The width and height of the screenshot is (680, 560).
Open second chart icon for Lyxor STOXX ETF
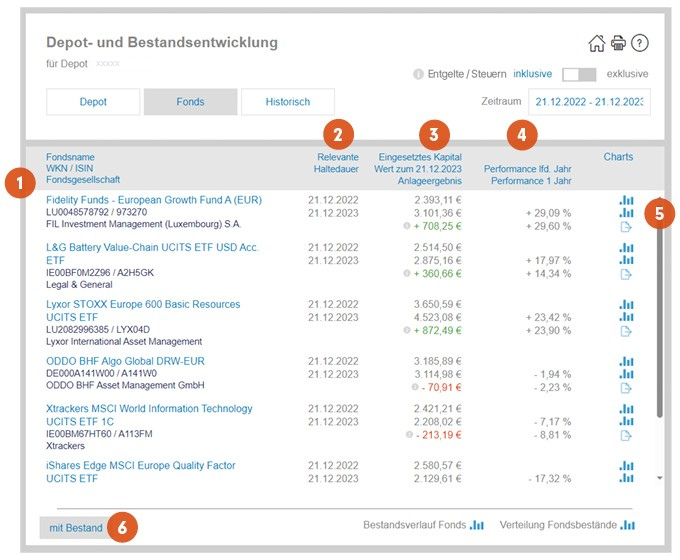point(626,317)
